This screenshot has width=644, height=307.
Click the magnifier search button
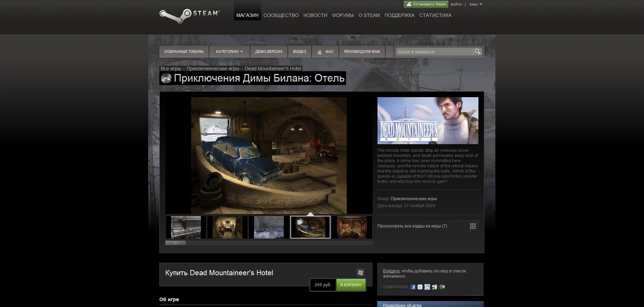[x=478, y=52]
